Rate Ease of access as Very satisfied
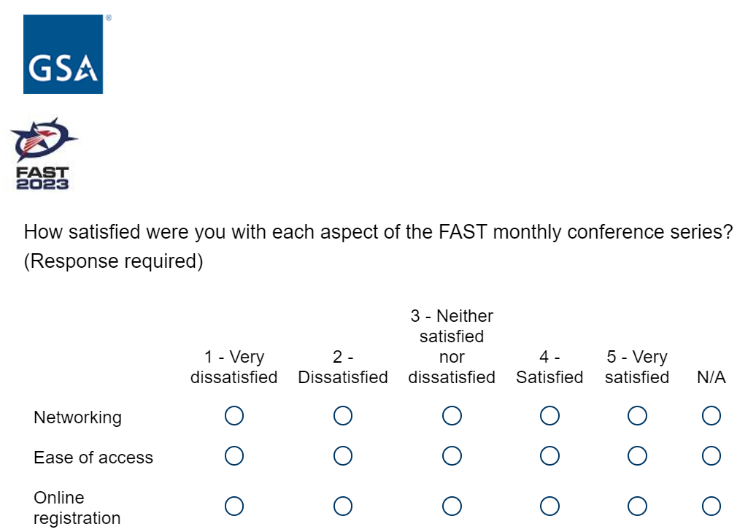Image resolution: width=756 pixels, height=532 pixels. (637, 456)
